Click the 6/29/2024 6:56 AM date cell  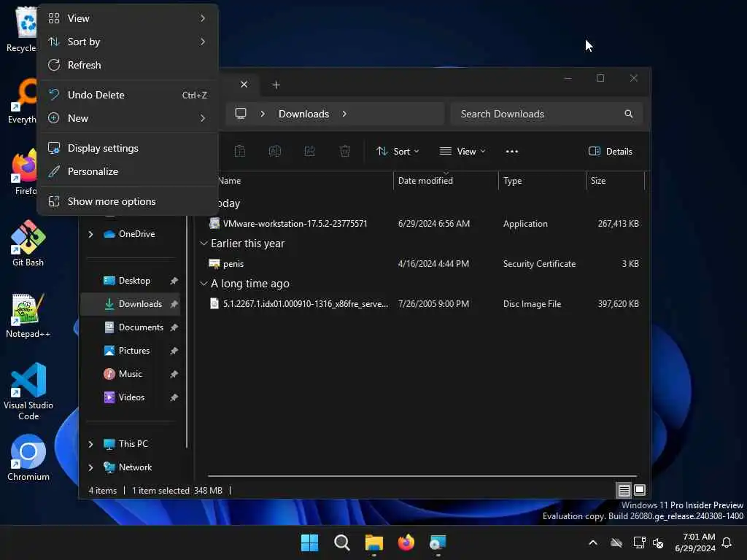click(x=433, y=224)
